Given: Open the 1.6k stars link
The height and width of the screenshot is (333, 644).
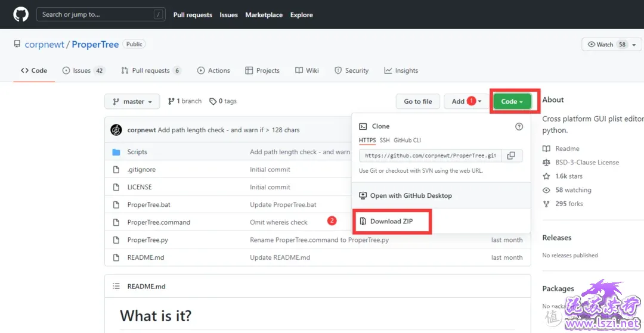Looking at the screenshot, I should (x=569, y=176).
